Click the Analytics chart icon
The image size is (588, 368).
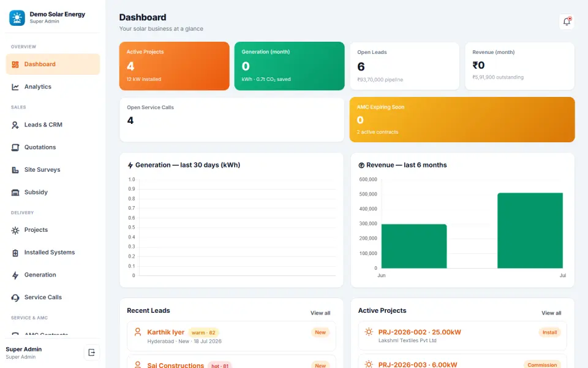coord(15,87)
